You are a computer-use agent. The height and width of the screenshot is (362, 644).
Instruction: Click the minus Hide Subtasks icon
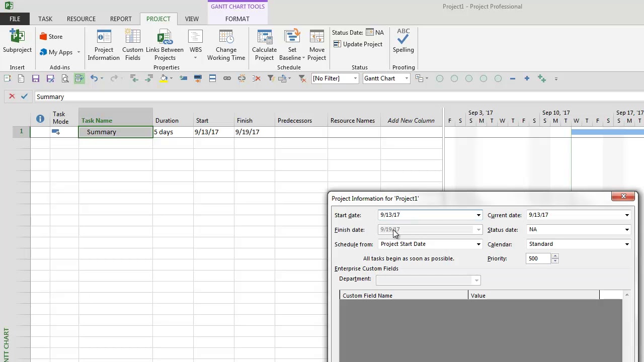click(512, 78)
